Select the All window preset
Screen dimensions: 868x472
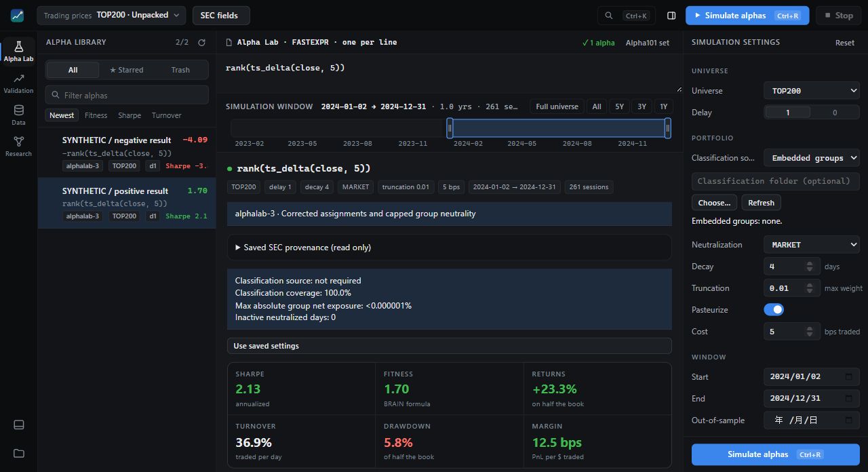[597, 106]
